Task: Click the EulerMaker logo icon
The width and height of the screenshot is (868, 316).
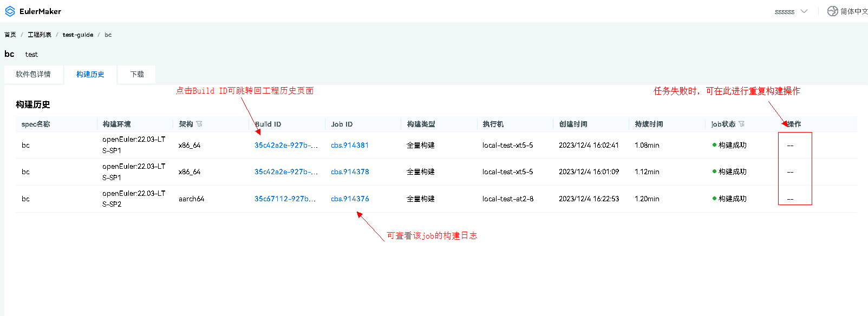Action: pyautogui.click(x=10, y=11)
